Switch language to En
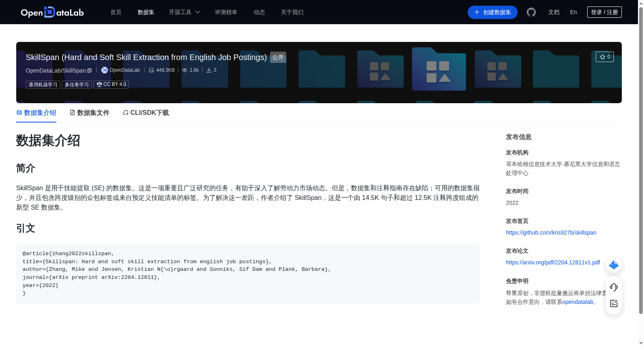The image size is (644, 347). pyautogui.click(x=573, y=12)
